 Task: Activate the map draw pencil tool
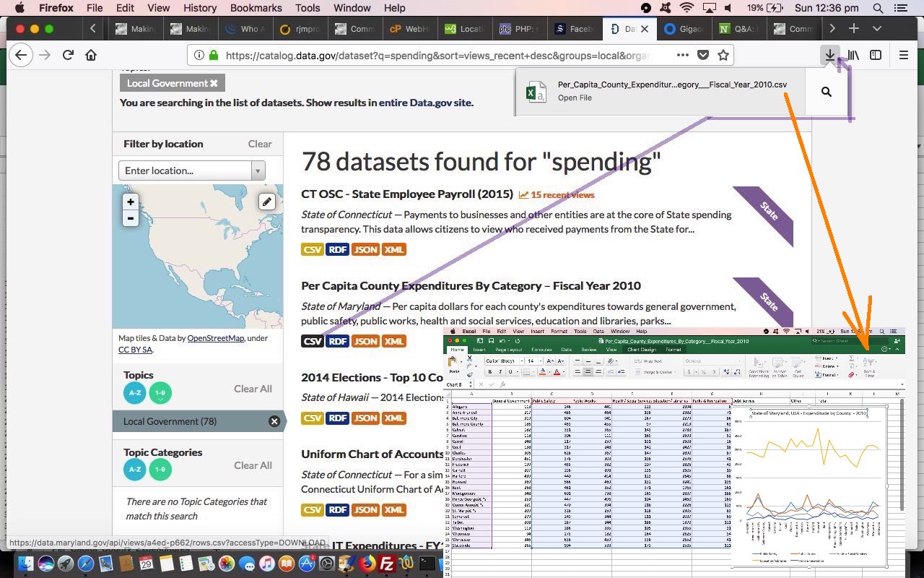point(267,202)
